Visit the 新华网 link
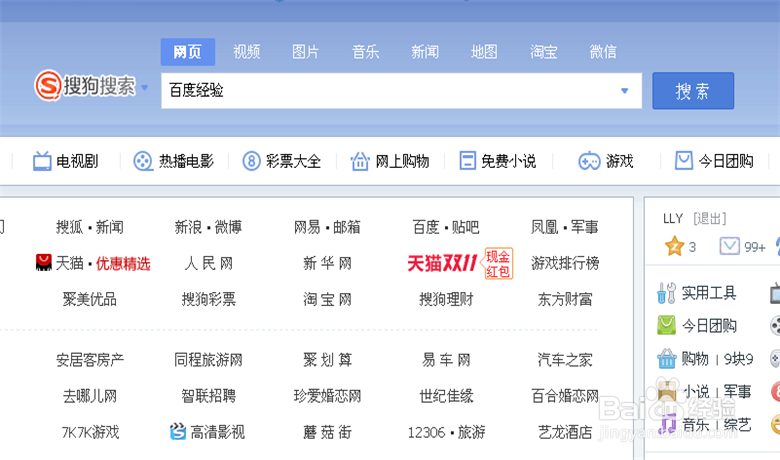 click(x=327, y=263)
